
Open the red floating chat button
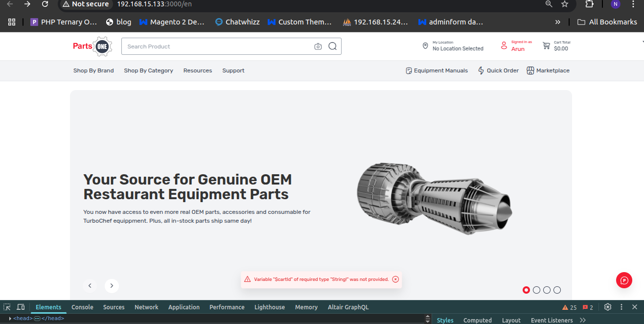[624, 280]
